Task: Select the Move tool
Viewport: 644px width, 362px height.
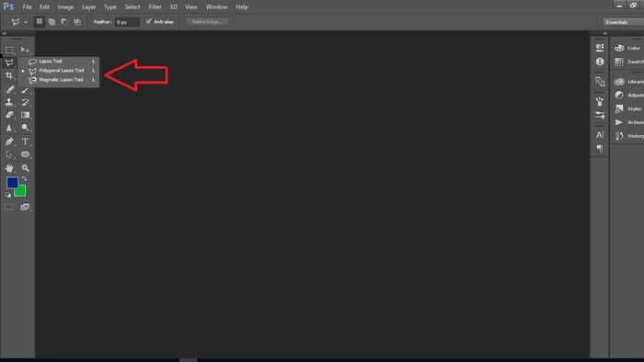Action: [25, 50]
